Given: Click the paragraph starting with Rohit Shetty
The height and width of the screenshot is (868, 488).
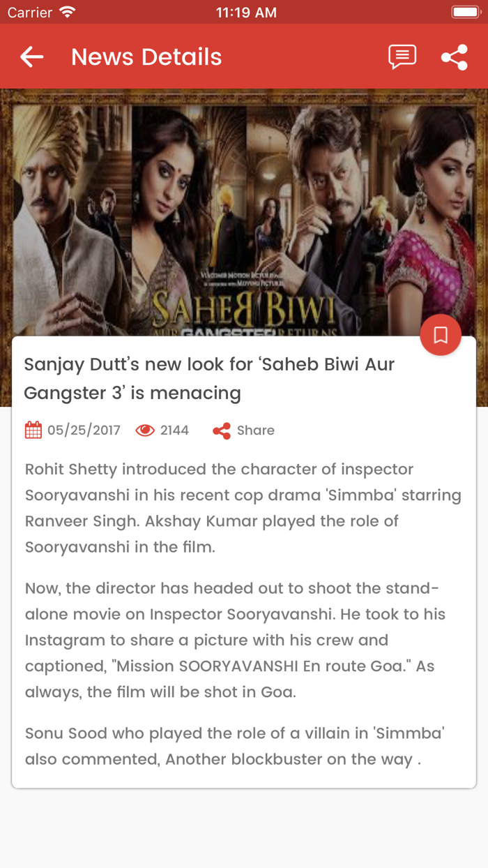Looking at the screenshot, I should click(243, 508).
